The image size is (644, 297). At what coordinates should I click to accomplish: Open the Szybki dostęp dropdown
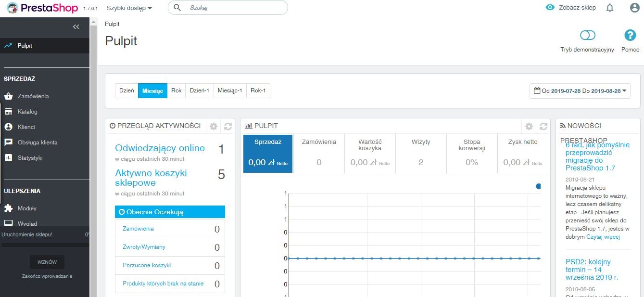(129, 8)
